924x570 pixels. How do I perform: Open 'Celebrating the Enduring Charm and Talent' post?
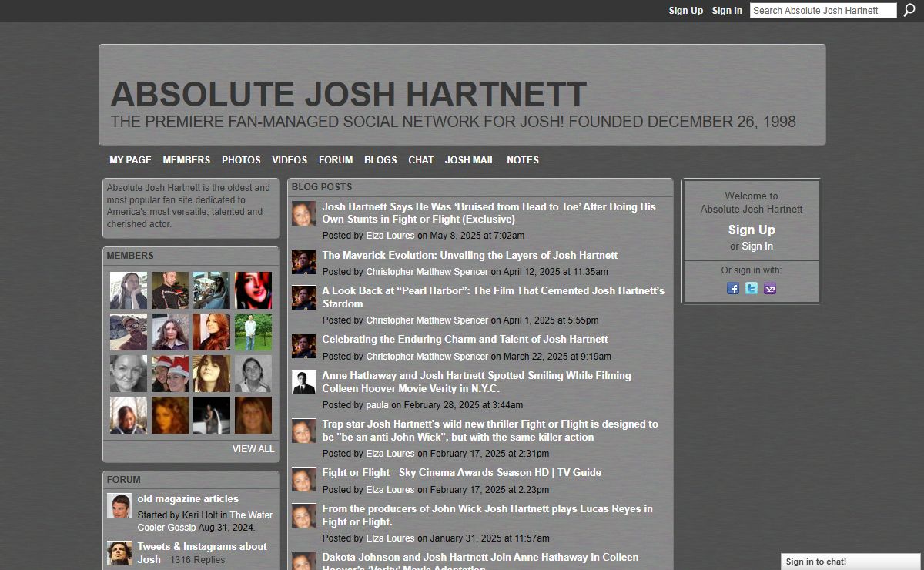click(465, 339)
